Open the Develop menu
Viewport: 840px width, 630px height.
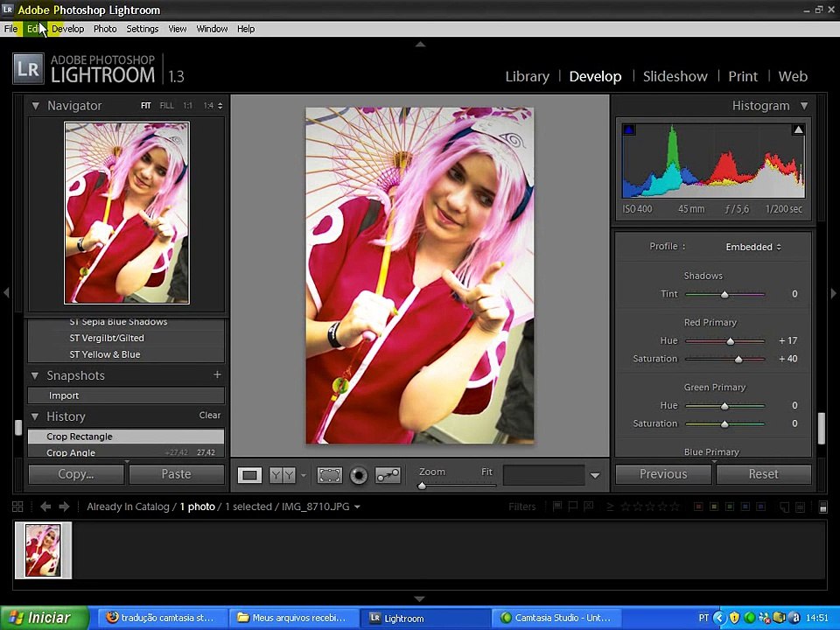[x=67, y=29]
